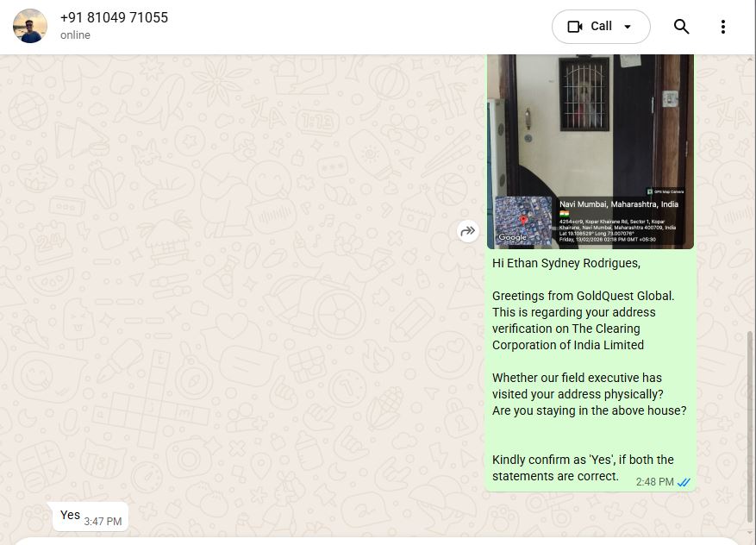
Task: Open the three-dot chat menu
Action: pyautogui.click(x=722, y=27)
